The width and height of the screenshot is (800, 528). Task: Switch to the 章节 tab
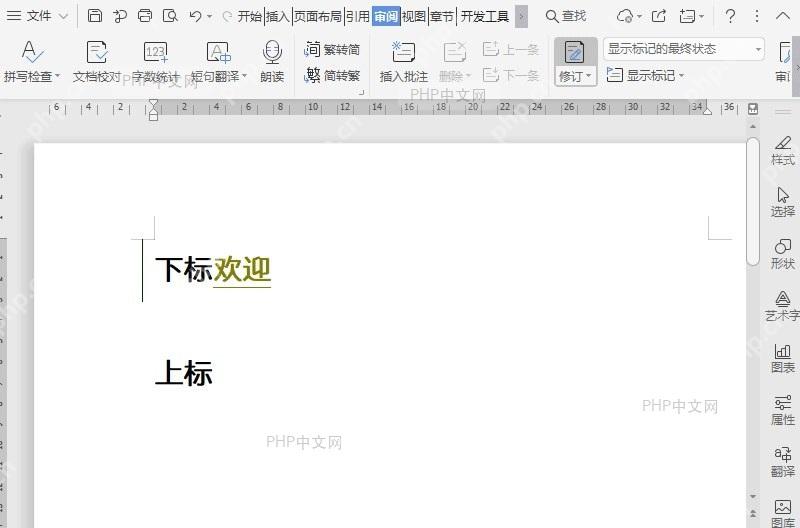tap(442, 16)
